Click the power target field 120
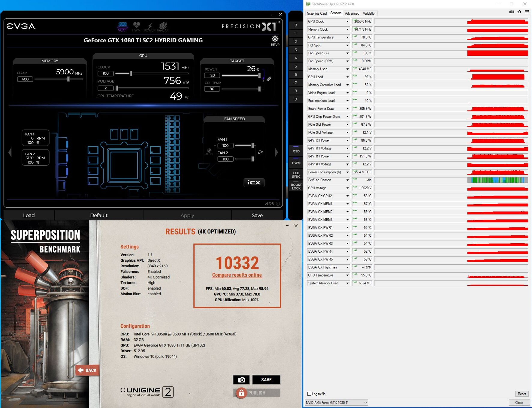Viewport: 532px width, 408px height. 212,76
